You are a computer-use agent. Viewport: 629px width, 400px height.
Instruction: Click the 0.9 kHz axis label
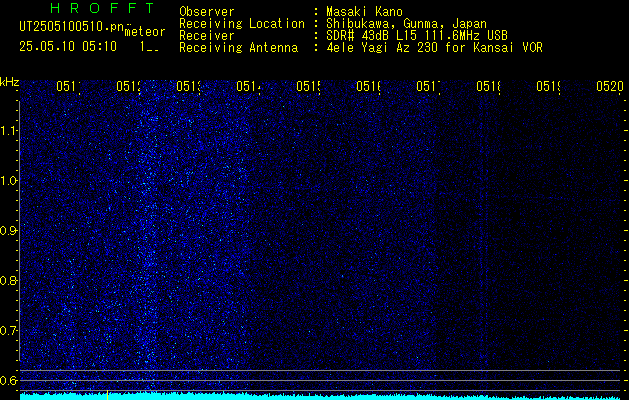click(x=8, y=230)
